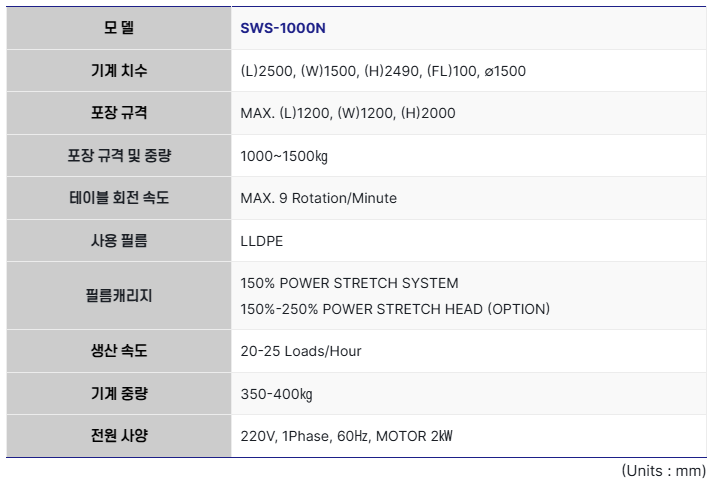
Task: Click the 필름캐리지 row label
Action: (119, 296)
